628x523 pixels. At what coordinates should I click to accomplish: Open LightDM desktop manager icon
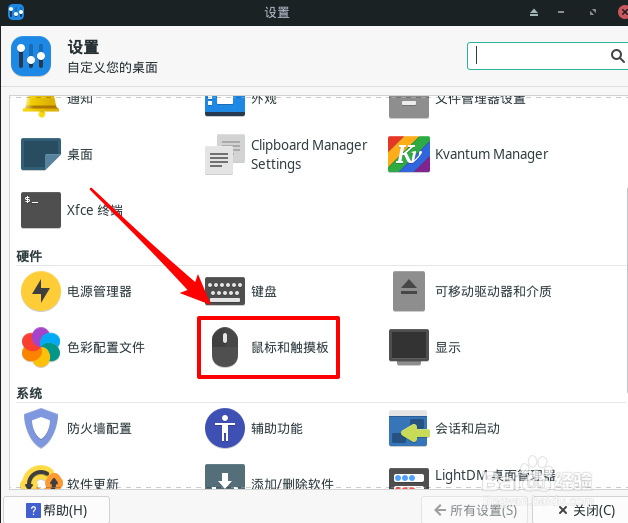409,479
